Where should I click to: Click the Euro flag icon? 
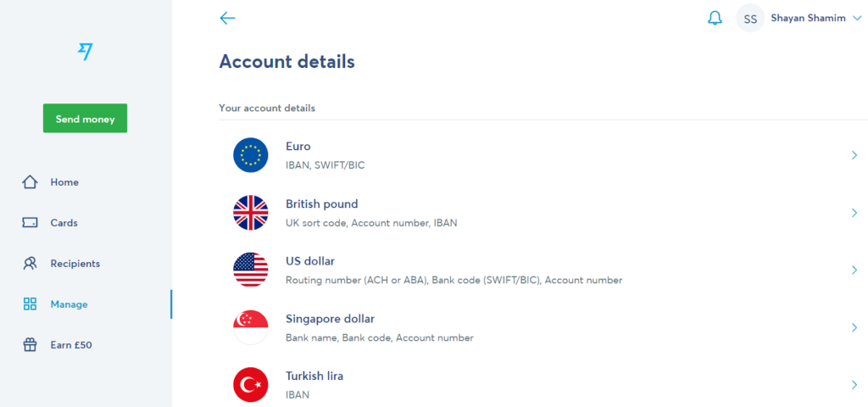tap(251, 154)
